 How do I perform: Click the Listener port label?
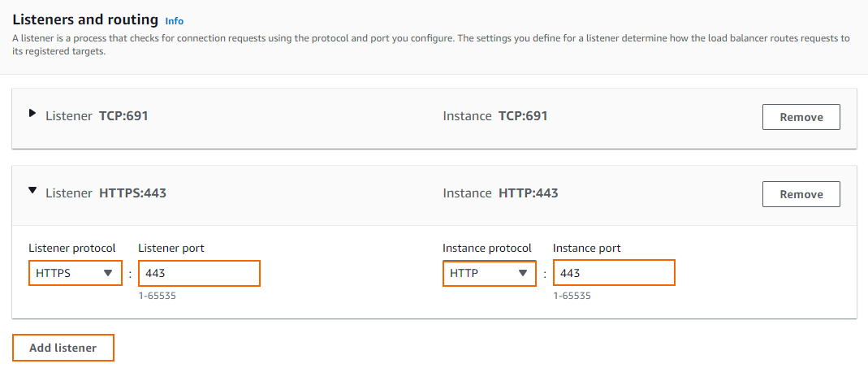point(171,248)
